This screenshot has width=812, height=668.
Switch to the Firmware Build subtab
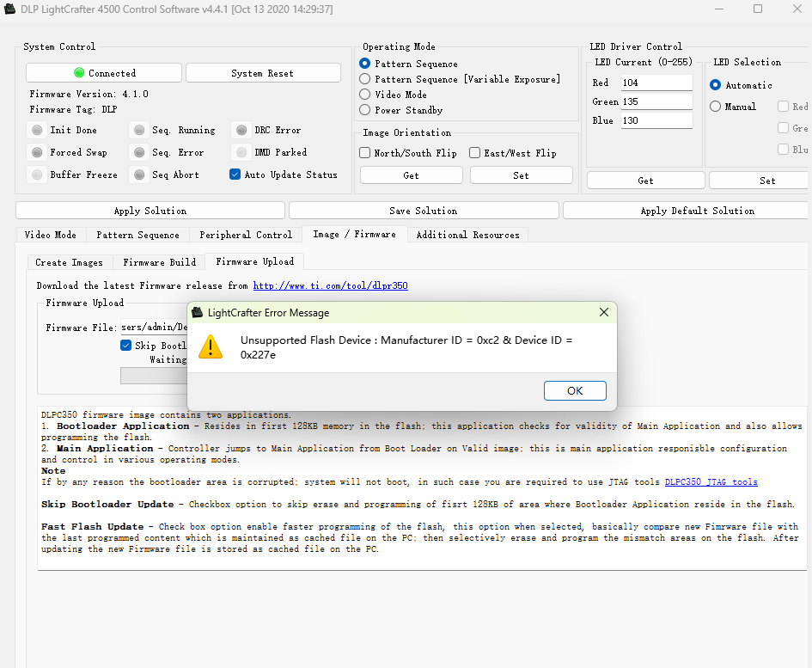coord(160,262)
